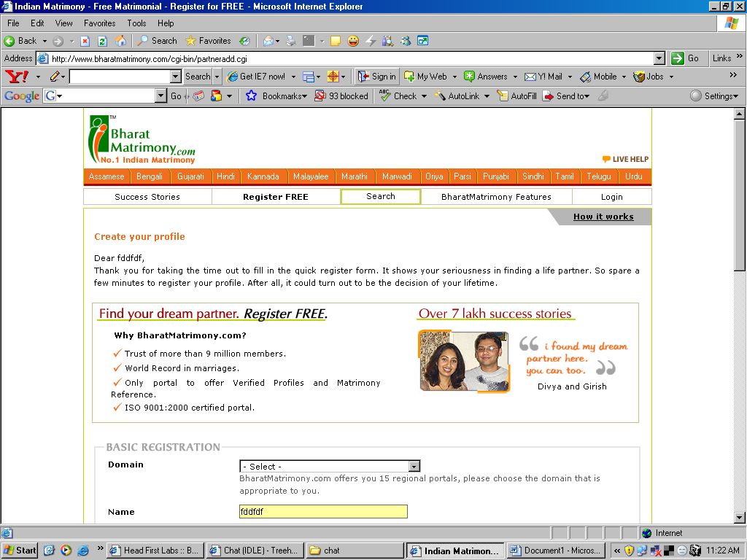Click the yellow note toolbar icon
Image resolution: width=747 pixels, height=560 pixels.
point(336,41)
